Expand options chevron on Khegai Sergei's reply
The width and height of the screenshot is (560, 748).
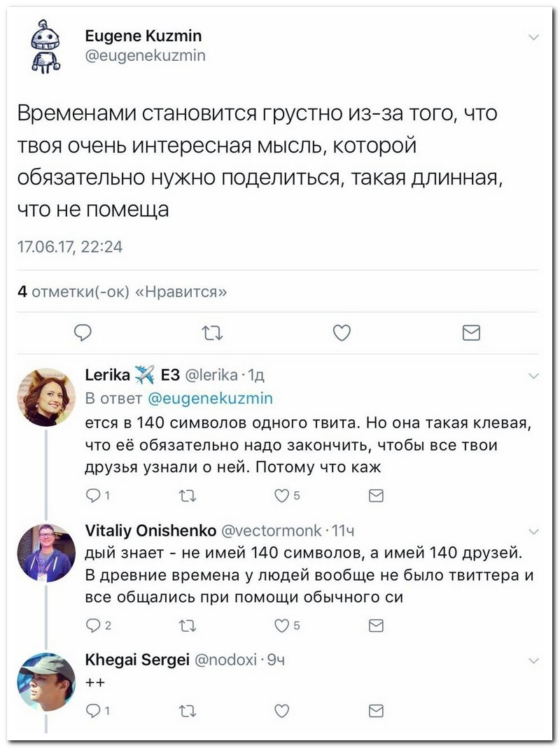tap(534, 661)
